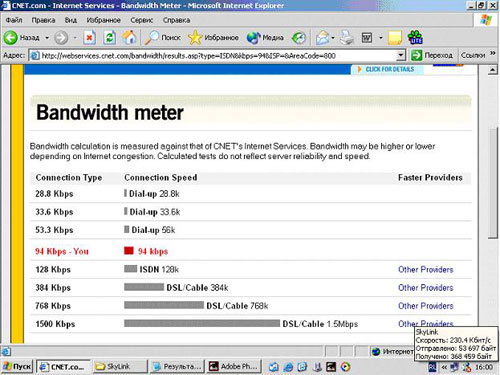Go to the Home page icon
The image size is (500, 375).
pyautogui.click(x=129, y=38)
